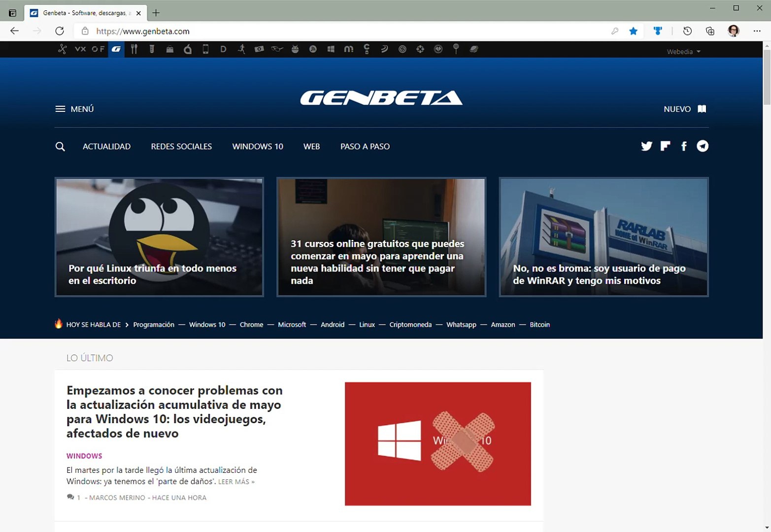Open the Amazon trending topic
771x532 pixels.
[x=503, y=325]
